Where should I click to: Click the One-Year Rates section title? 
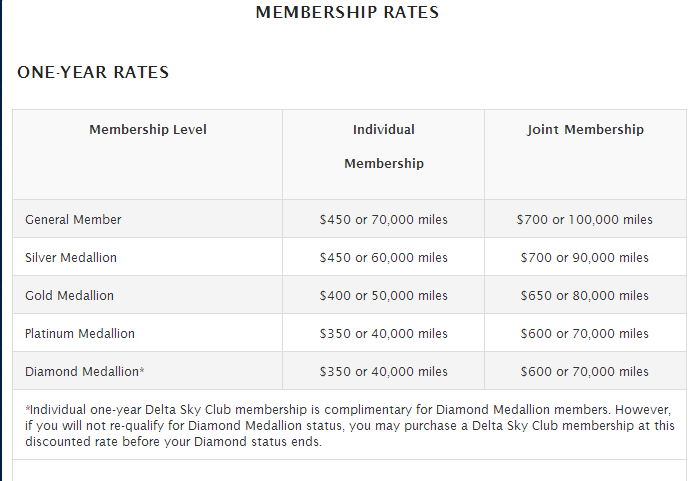(x=93, y=72)
